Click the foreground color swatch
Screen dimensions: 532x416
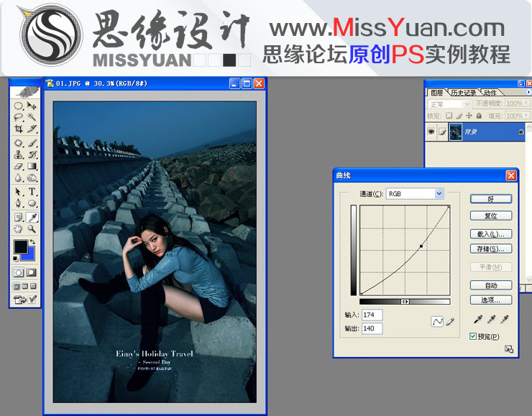pyautogui.click(x=20, y=246)
